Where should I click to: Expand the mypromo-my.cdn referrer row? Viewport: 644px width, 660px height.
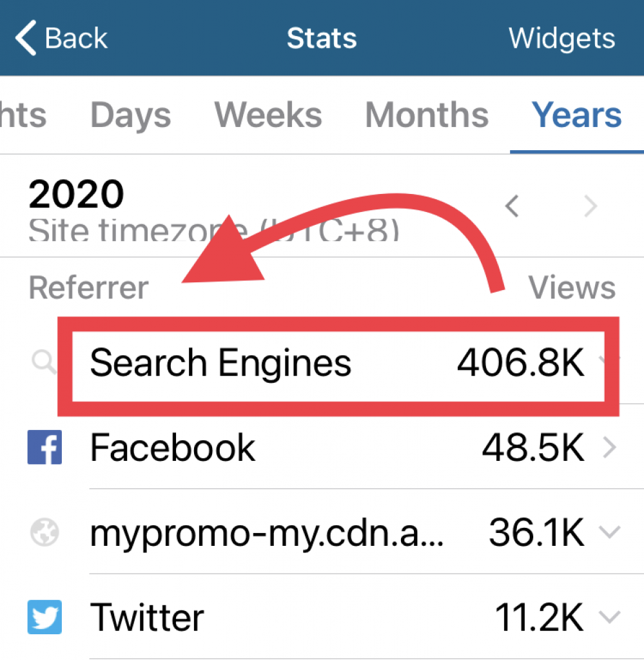(x=609, y=532)
